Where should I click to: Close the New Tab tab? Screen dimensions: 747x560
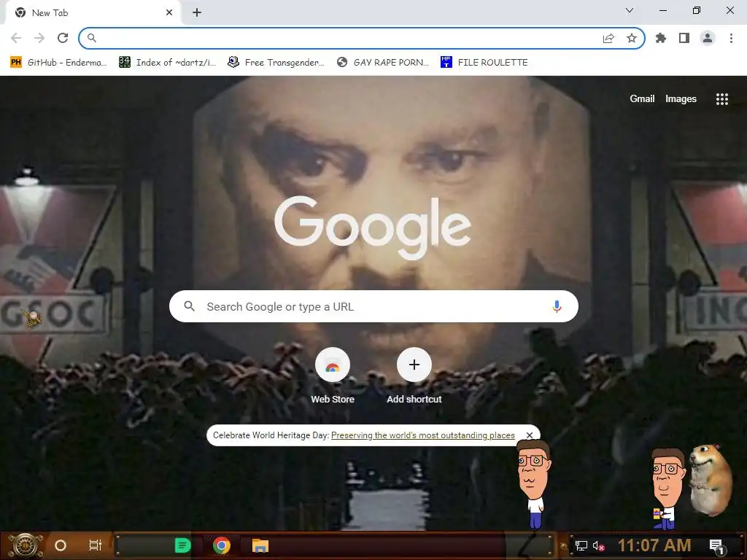tap(169, 12)
